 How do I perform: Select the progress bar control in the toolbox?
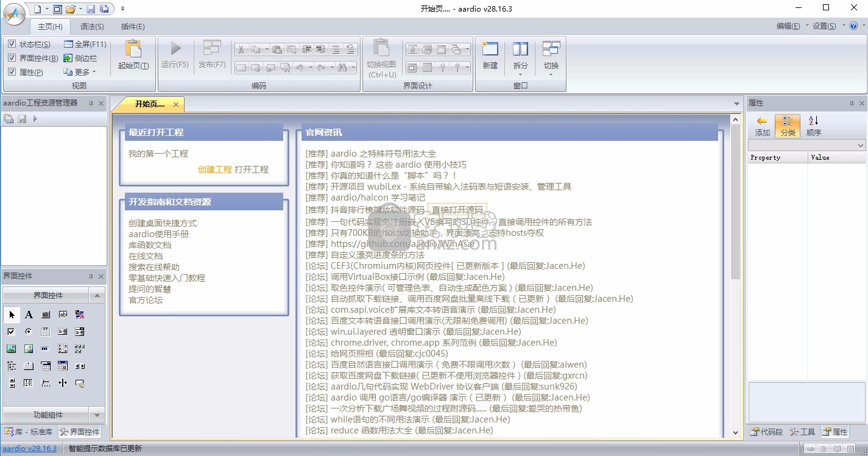(x=46, y=349)
